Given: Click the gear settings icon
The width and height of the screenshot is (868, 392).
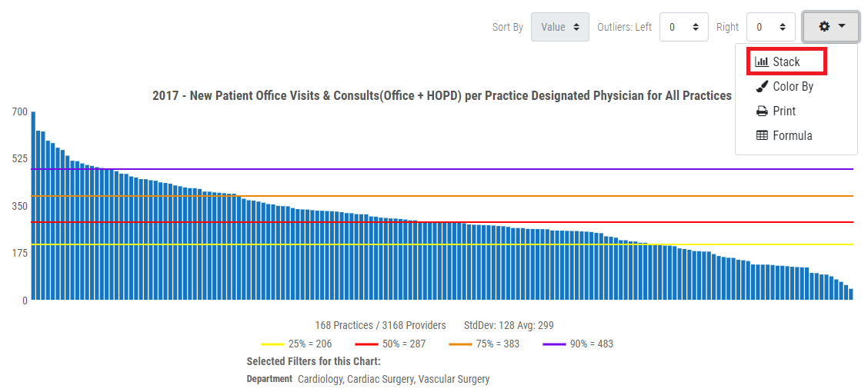Looking at the screenshot, I should click(824, 27).
